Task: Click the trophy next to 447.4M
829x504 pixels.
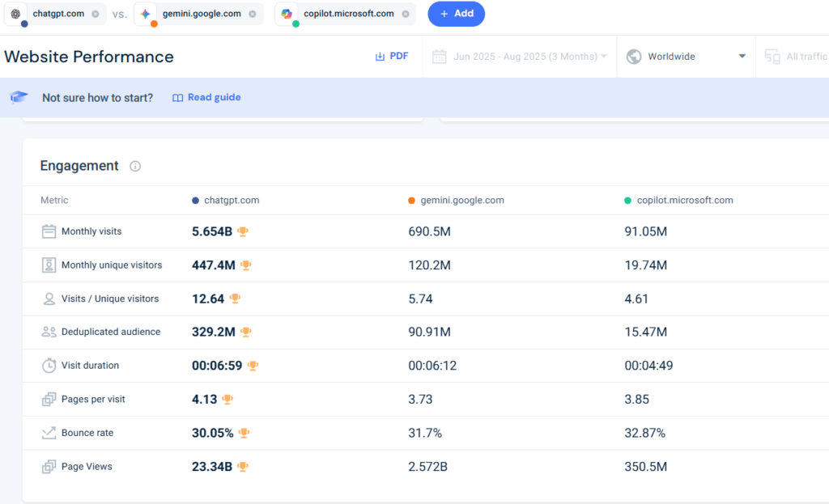Action: click(x=246, y=265)
